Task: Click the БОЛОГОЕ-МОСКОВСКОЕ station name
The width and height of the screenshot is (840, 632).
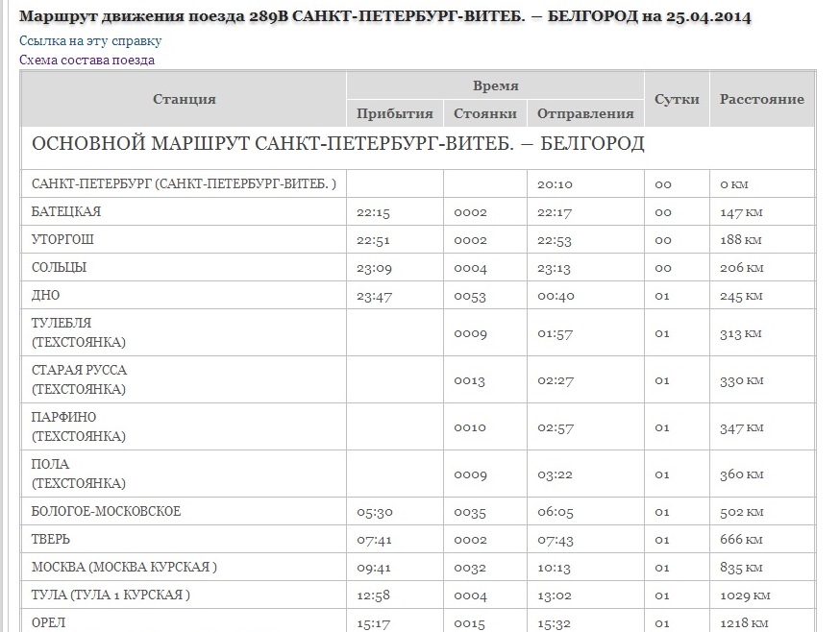Action: point(106,512)
